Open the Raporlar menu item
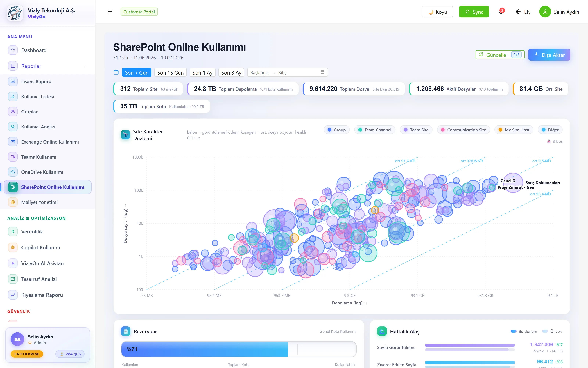This screenshot has height=368, width=588. pos(48,66)
